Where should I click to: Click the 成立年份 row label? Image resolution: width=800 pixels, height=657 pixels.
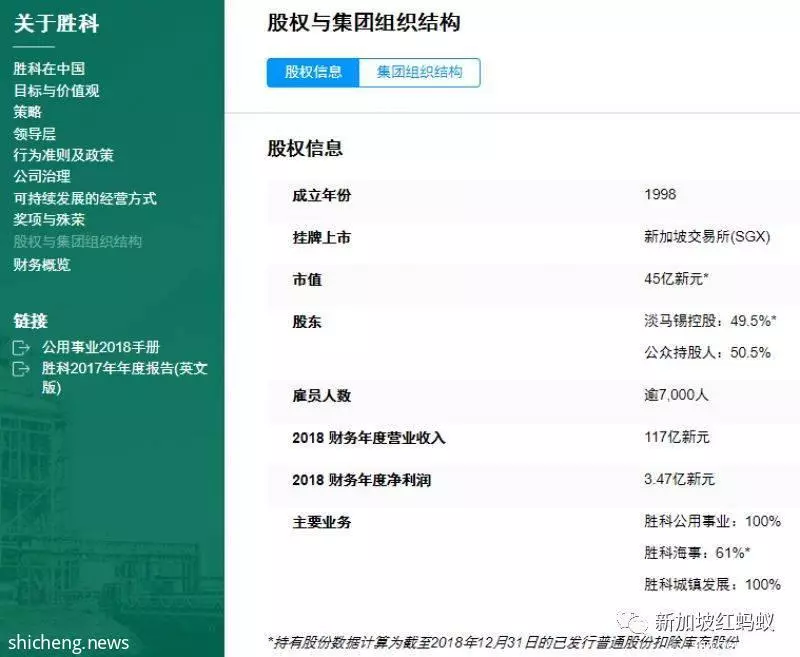coord(321,195)
